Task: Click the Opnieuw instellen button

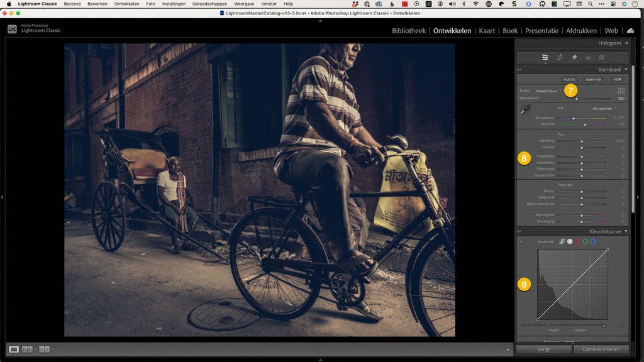Action: coord(601,349)
